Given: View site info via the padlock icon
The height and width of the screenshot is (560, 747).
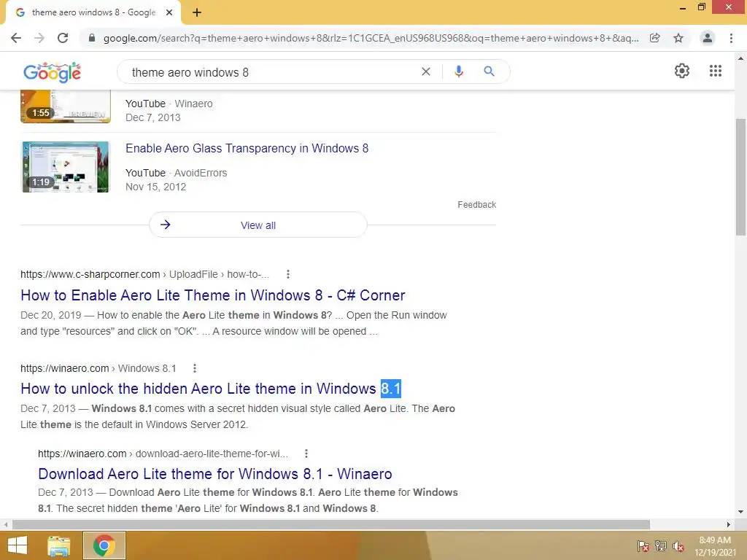Looking at the screenshot, I should click(92, 38).
